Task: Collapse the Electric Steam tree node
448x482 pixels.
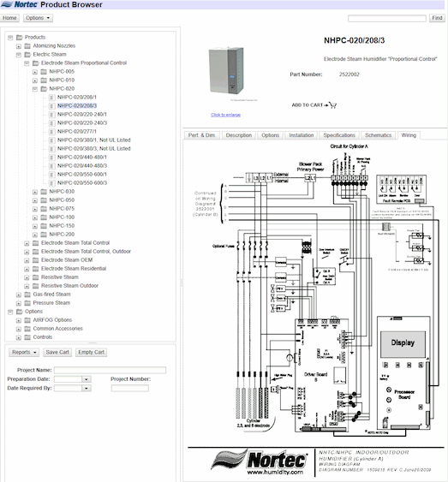Action: pyautogui.click(x=19, y=55)
